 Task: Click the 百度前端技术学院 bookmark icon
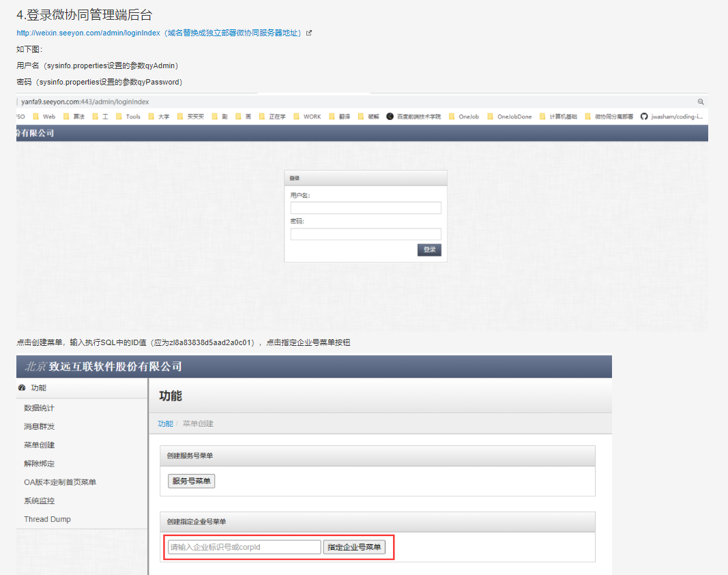[390, 117]
